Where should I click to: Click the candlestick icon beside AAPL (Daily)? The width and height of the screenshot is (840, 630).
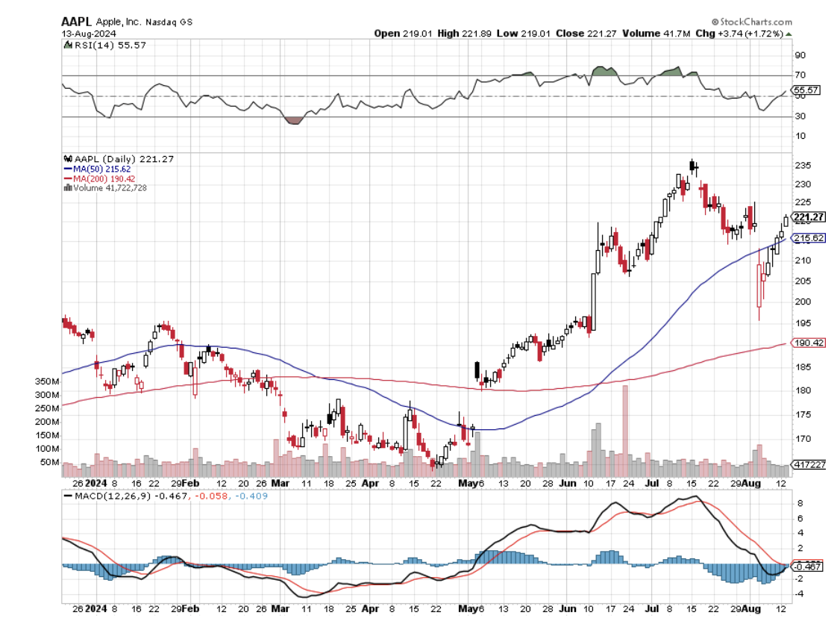point(67,158)
